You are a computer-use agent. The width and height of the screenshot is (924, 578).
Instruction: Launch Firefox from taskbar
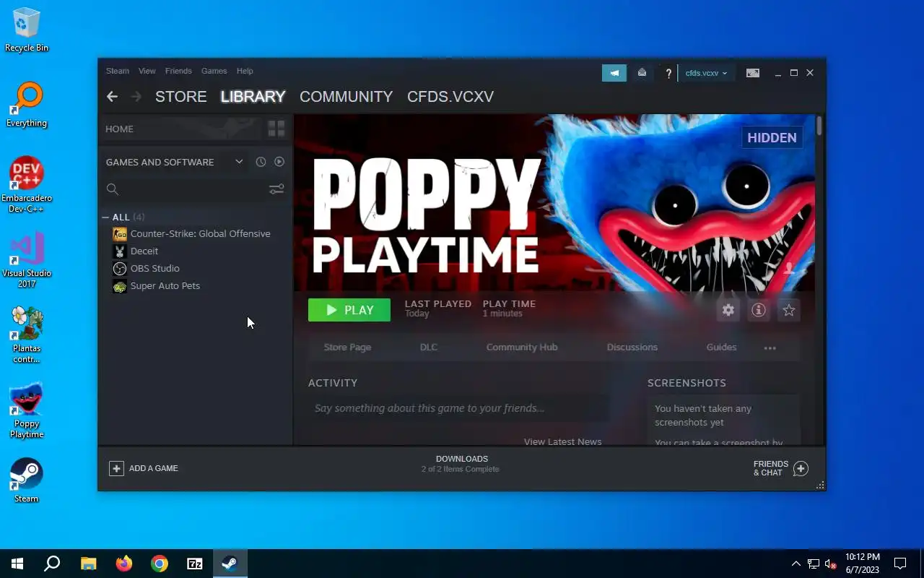pyautogui.click(x=123, y=564)
